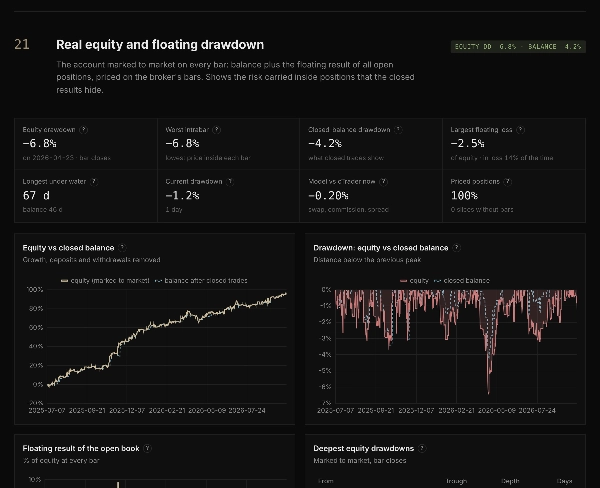Click help icon beside Current drawdown

[230, 182]
